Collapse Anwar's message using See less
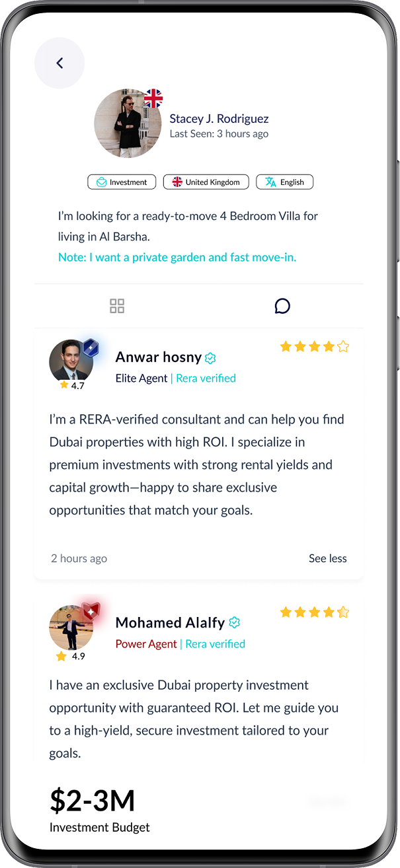This screenshot has width=400, height=868. pos(327,558)
